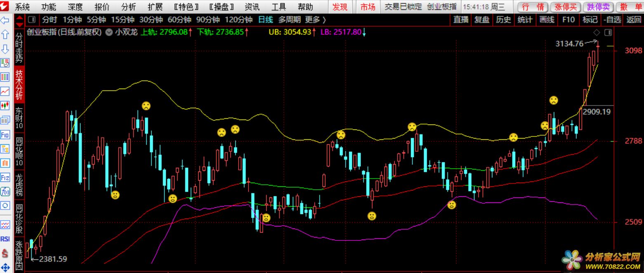The image size is (644, 273).
Task: Open the f(x) formula icon in left toolbar
Action: tap(5, 191)
